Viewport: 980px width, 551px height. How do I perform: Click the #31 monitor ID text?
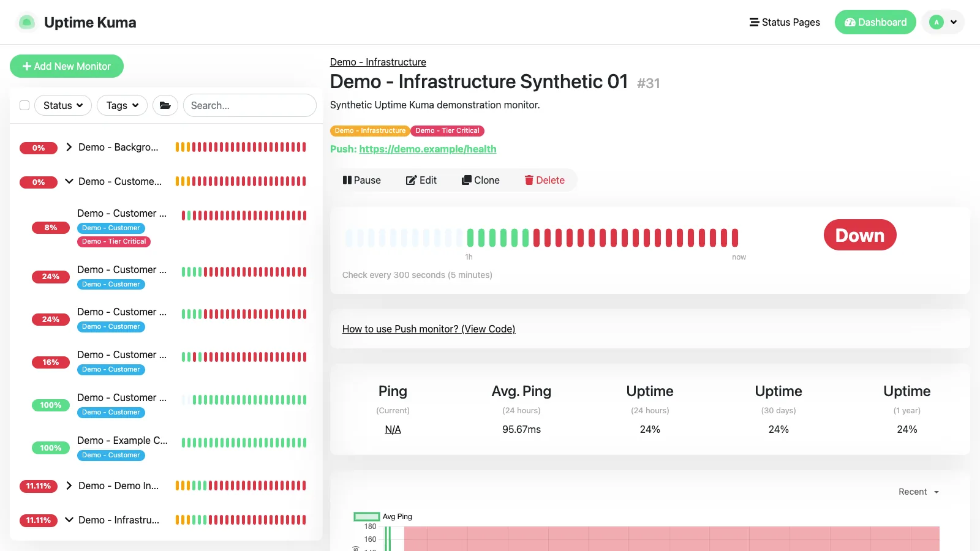[x=648, y=83]
